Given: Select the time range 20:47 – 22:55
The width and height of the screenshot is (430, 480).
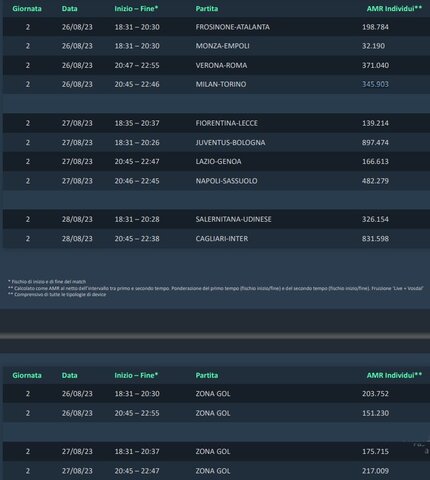Looking at the screenshot, I should click(137, 65).
